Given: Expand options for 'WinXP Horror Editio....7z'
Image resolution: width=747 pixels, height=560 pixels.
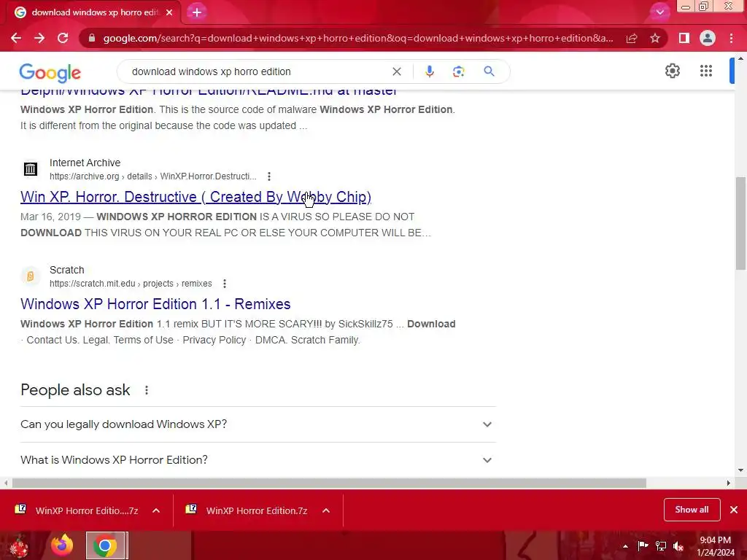Looking at the screenshot, I should [156, 510].
